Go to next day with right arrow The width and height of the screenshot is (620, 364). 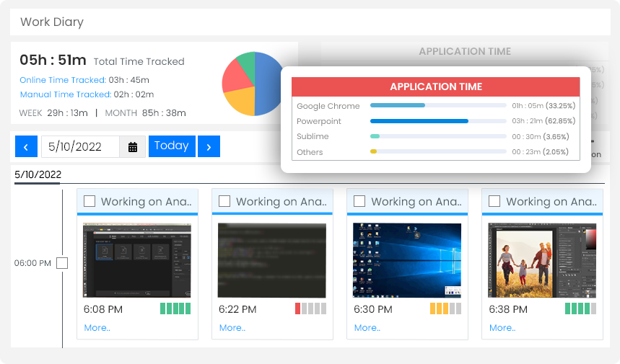pyautogui.click(x=209, y=147)
